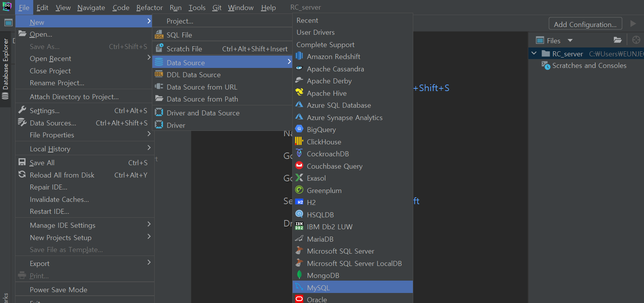
Task: Click the Amazon Redshift database icon
Action: tap(299, 56)
